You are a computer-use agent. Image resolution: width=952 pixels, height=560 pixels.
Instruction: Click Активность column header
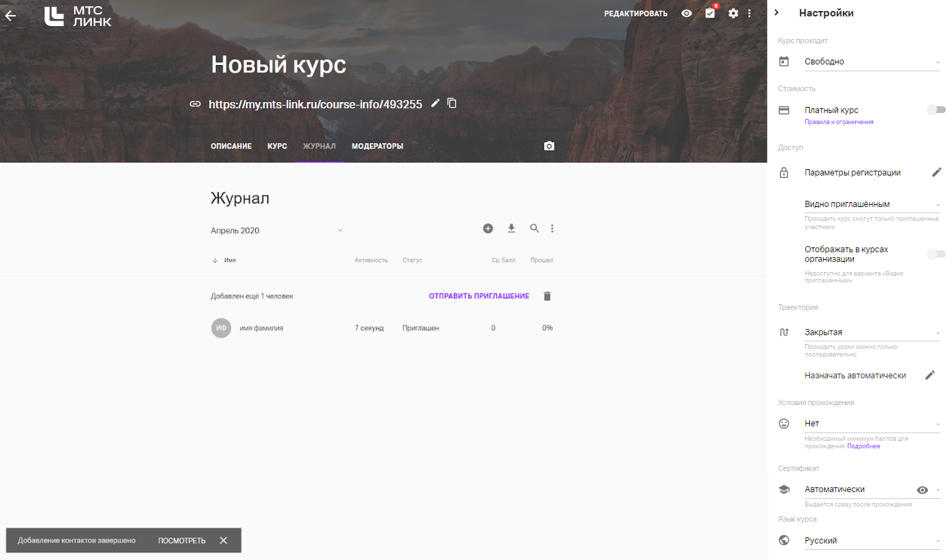point(371,260)
